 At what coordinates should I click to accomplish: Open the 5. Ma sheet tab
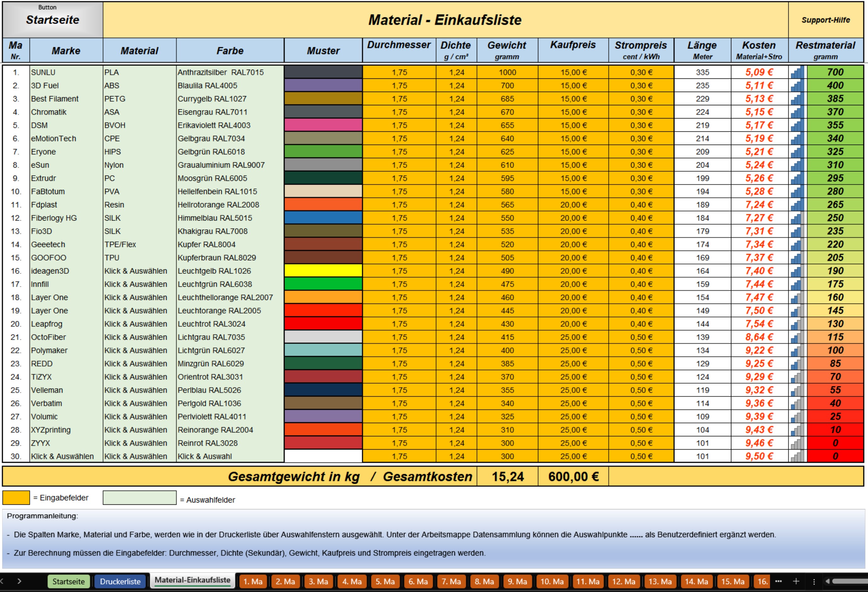pyautogui.click(x=385, y=581)
